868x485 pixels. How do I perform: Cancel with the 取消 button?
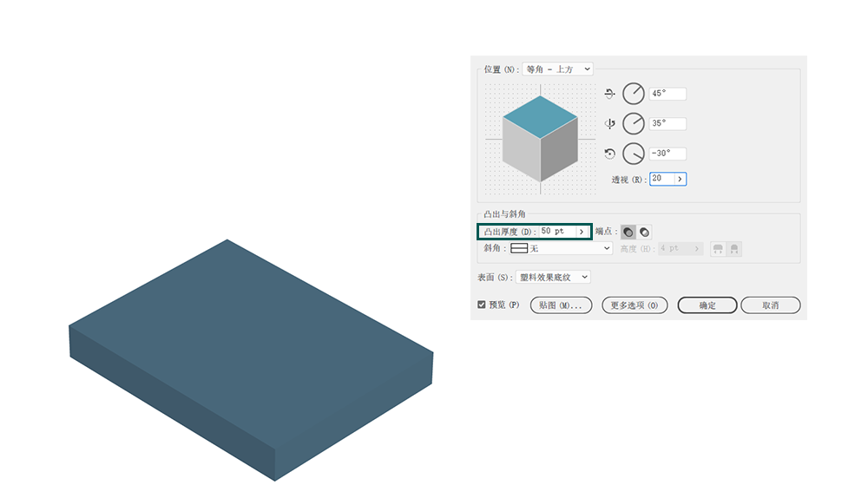click(x=770, y=305)
